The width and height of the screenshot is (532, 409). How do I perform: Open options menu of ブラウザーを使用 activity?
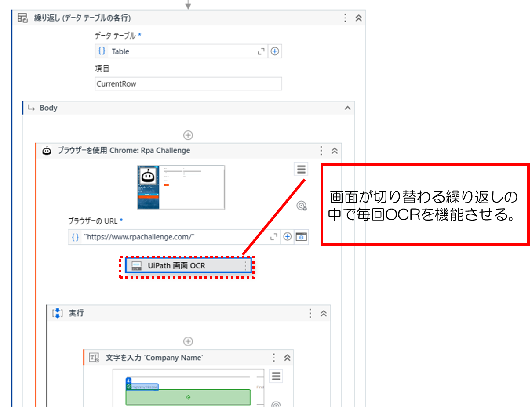pyautogui.click(x=321, y=151)
